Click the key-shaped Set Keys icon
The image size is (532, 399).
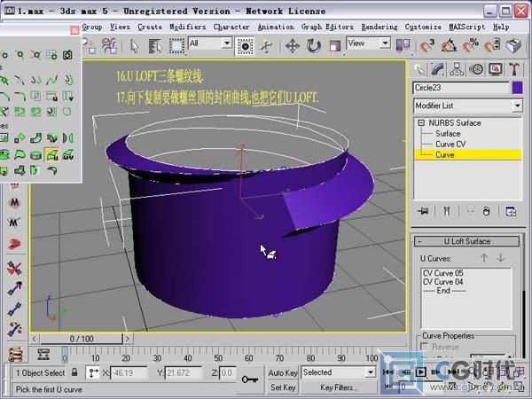click(250, 379)
